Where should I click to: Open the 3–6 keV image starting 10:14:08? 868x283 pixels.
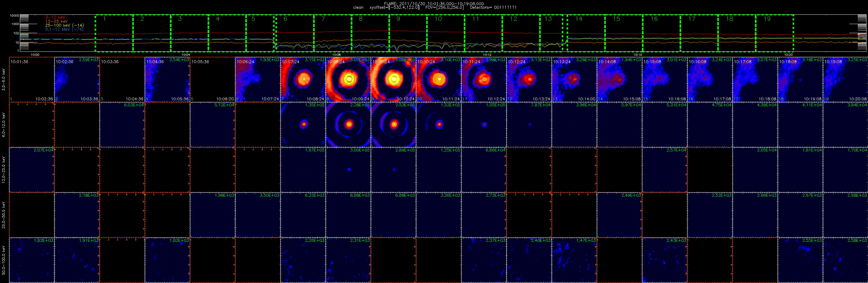619,79
